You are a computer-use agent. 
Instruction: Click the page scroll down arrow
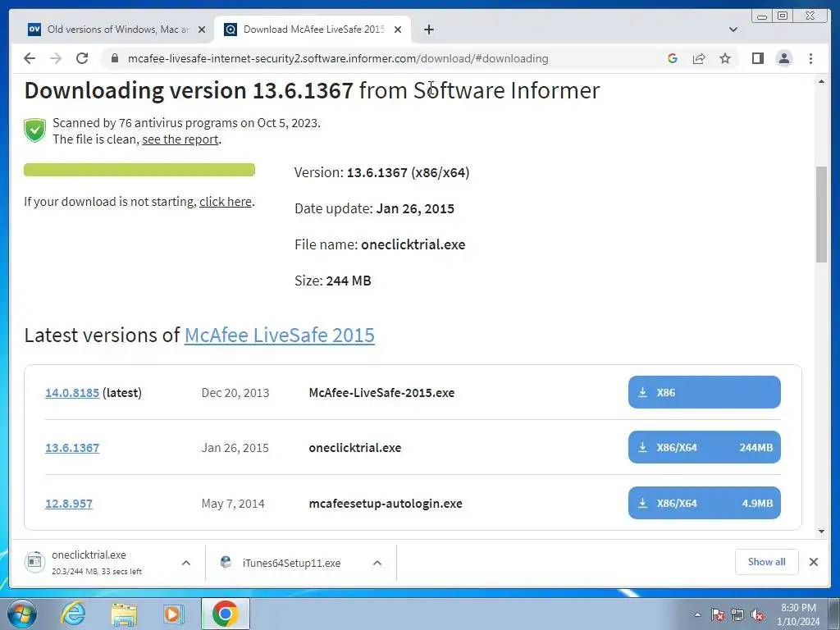point(821,532)
